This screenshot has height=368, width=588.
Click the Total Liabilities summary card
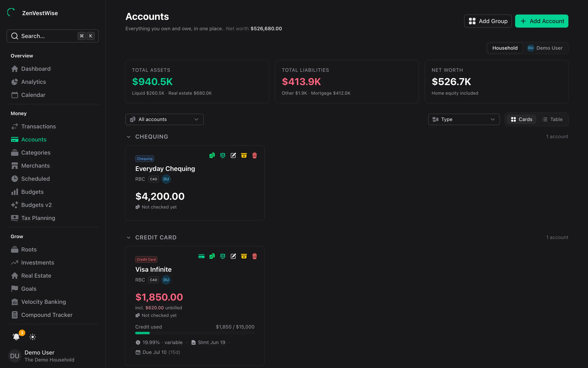pyautogui.click(x=347, y=82)
